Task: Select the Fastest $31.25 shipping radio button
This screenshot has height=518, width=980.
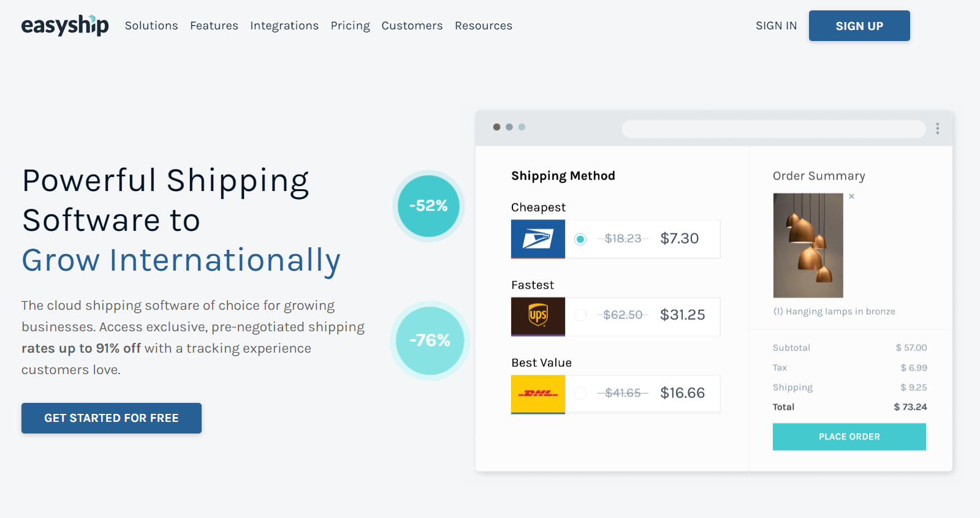Action: 580,315
